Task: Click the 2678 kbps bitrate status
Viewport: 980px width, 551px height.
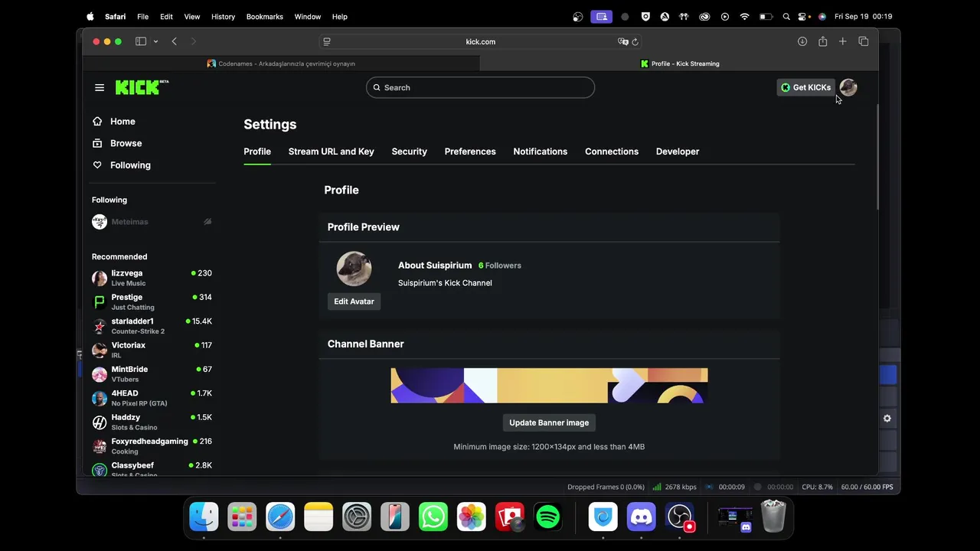Action: point(675,487)
